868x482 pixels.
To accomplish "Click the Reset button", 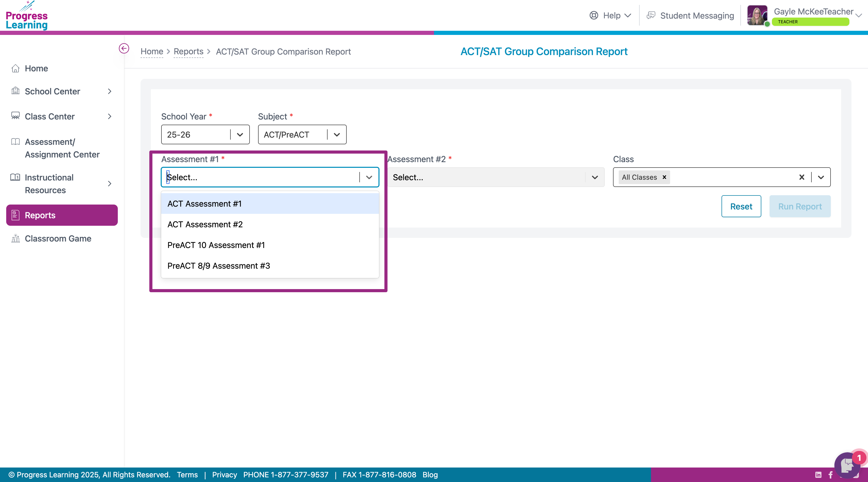I will point(741,206).
